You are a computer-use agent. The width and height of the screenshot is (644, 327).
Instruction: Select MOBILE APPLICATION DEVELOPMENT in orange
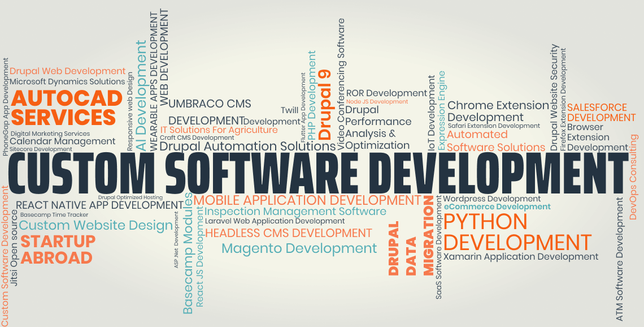point(307,200)
